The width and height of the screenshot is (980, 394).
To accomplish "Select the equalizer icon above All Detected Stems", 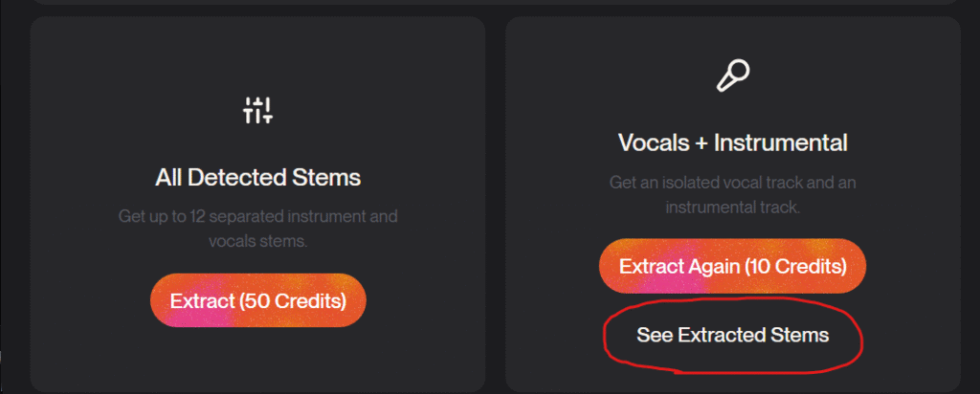I will pos(258,111).
